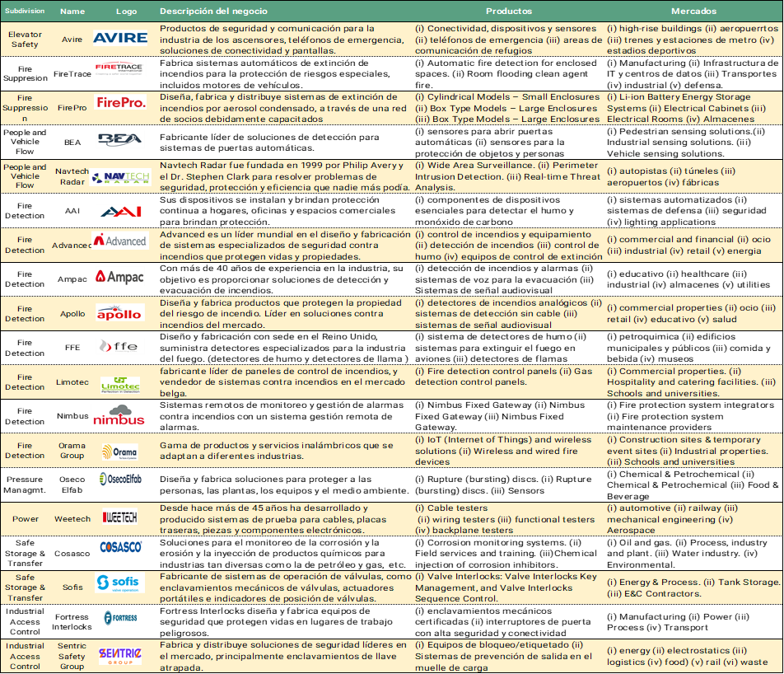This screenshot has height=674, width=784.
Task: Select the Descripción del negocio header
Action: [x=213, y=11]
